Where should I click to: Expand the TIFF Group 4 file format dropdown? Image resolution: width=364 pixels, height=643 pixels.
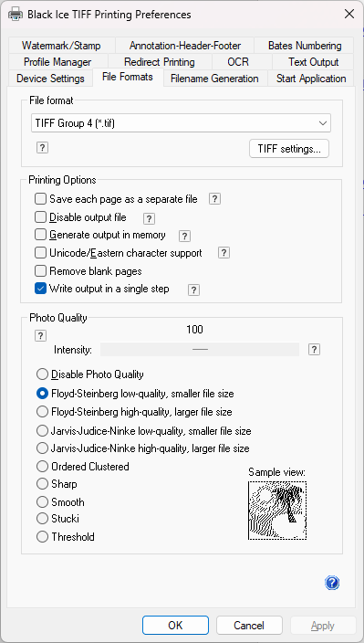[181, 123]
